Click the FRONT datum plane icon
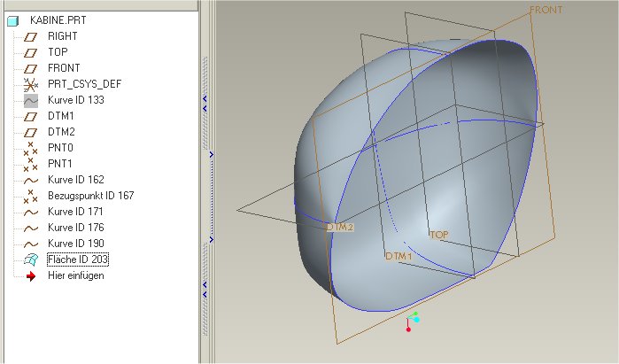The width and height of the screenshot is (619, 364). 30,69
